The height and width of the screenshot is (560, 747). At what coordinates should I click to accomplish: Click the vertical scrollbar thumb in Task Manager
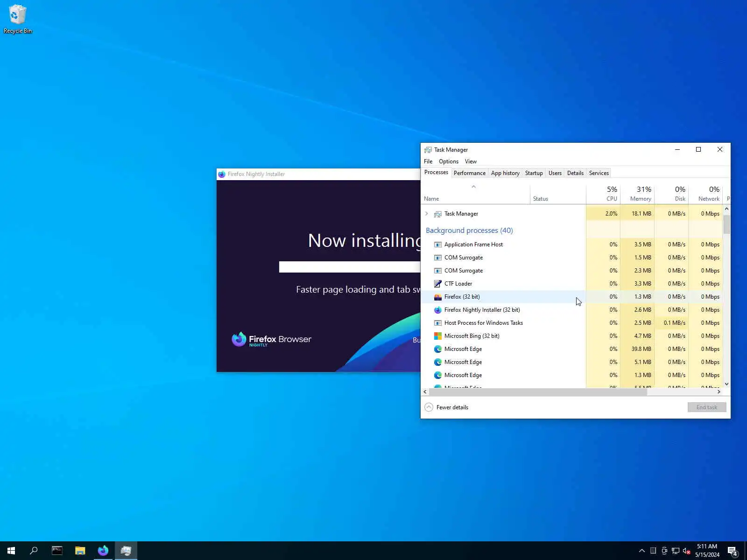point(726,224)
